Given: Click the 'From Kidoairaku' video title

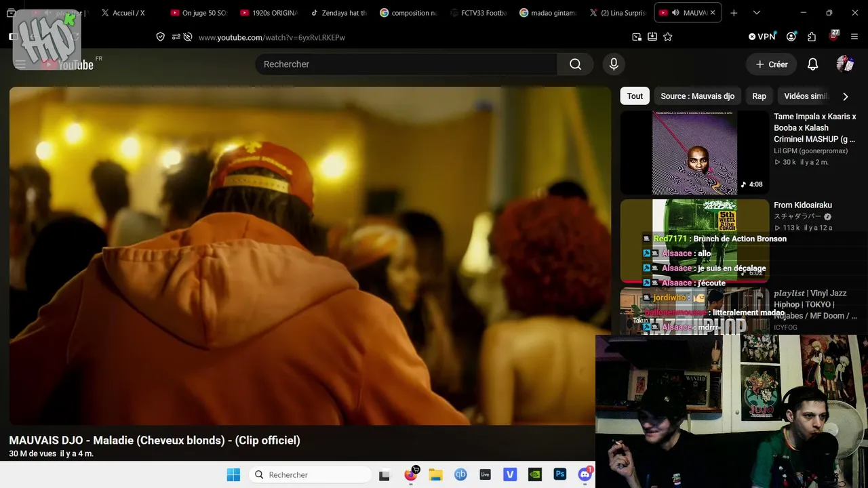Looking at the screenshot, I should pos(803,205).
